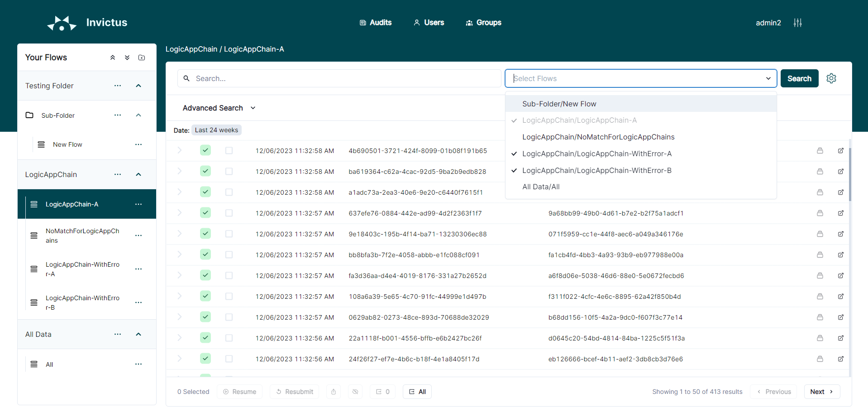Image resolution: width=868 pixels, height=417 pixels.
Task: Open the settings gear beside the Search button
Action: [831, 78]
